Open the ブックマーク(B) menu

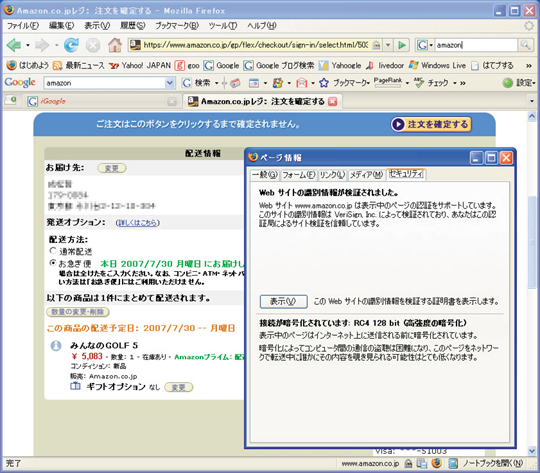tap(177, 25)
